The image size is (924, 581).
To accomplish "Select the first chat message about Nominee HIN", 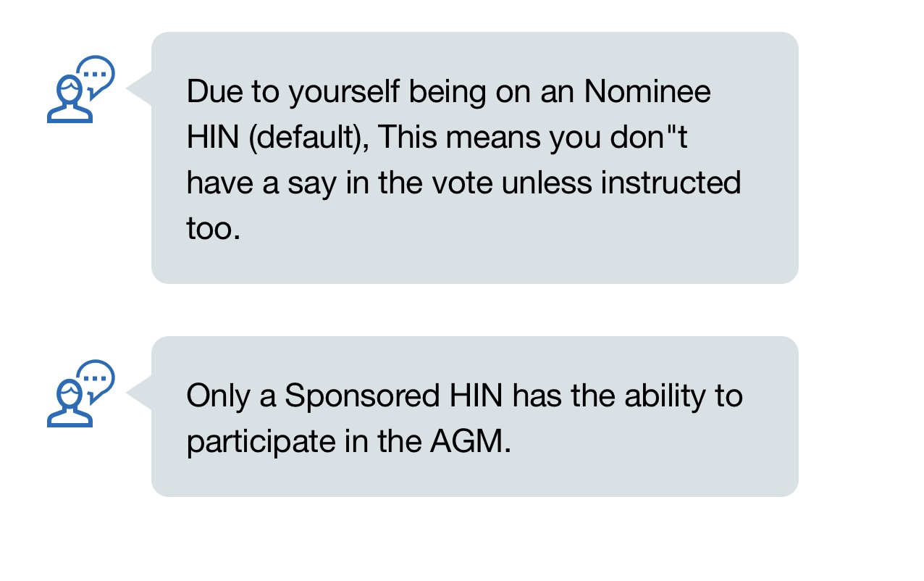I will click(474, 157).
